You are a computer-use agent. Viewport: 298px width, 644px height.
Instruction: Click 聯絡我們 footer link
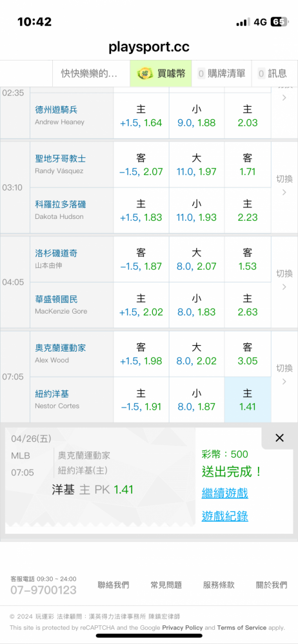[113, 585]
